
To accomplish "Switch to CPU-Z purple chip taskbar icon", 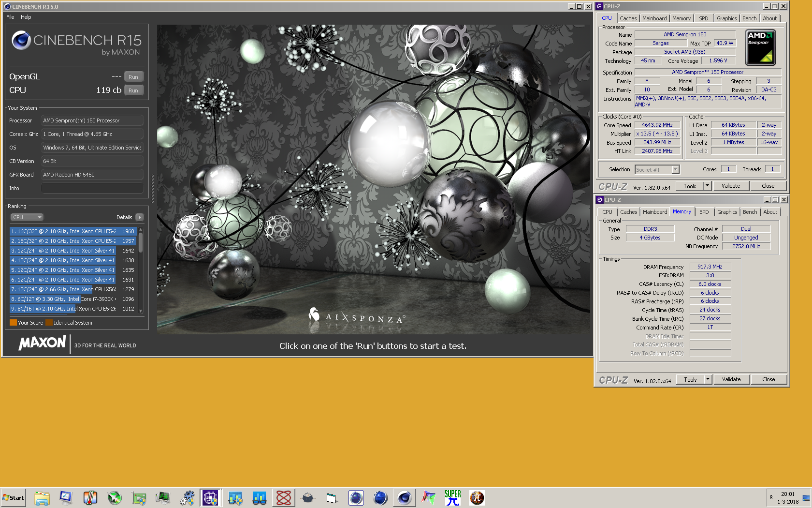I will [211, 498].
